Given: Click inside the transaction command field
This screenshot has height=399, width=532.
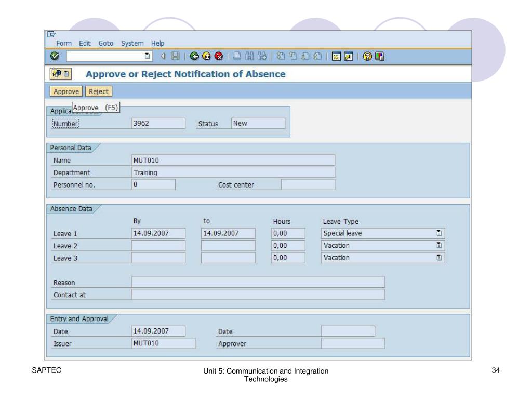Looking at the screenshot, I should pos(106,56).
